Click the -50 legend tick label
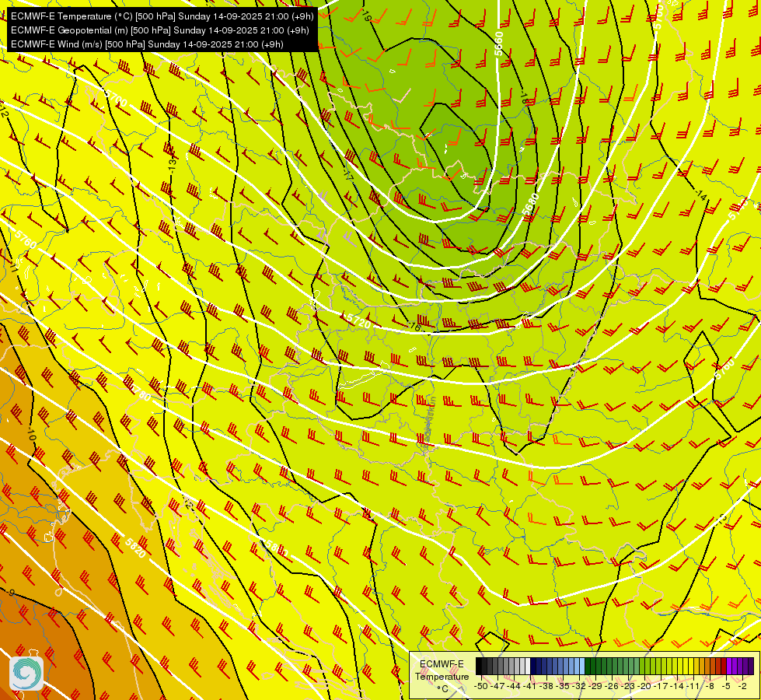The width and height of the screenshot is (761, 700). 481,687
